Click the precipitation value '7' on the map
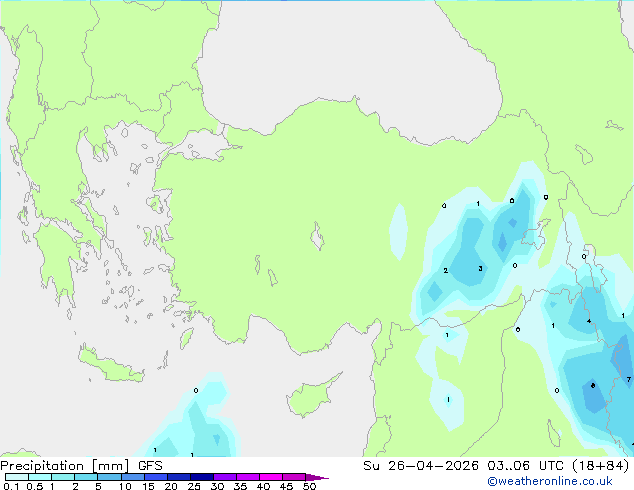The height and width of the screenshot is (490, 634). 629,379
